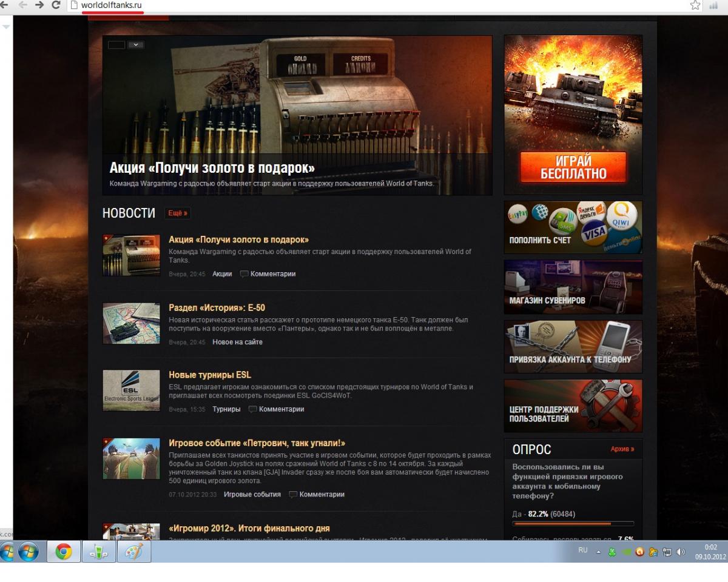Click the ESL logo thumbnail
The height and width of the screenshot is (582, 728).
[132, 390]
